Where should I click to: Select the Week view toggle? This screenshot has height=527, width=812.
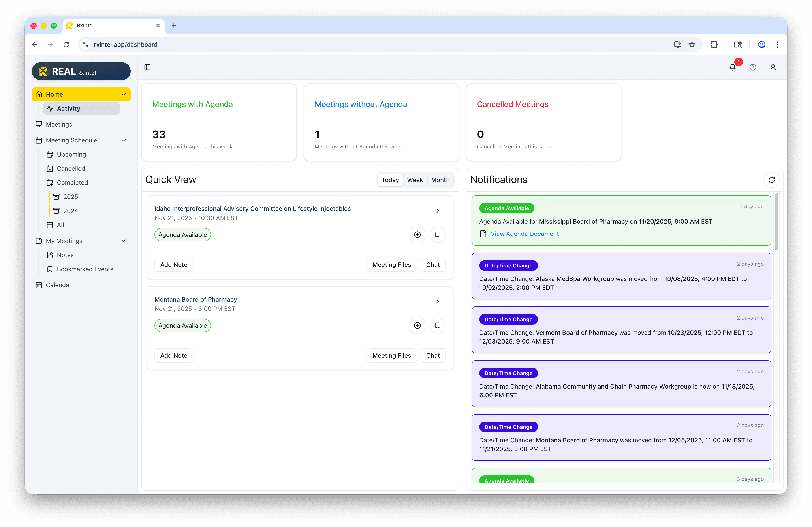(x=415, y=180)
